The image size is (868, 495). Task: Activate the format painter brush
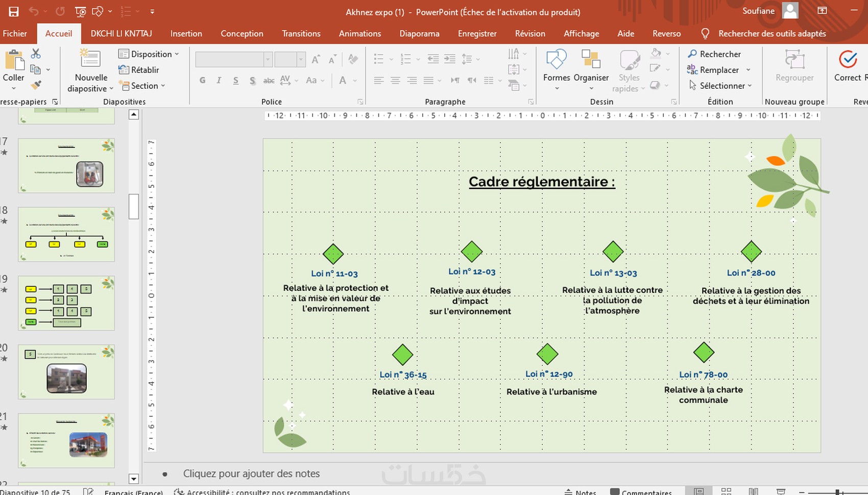coord(36,85)
